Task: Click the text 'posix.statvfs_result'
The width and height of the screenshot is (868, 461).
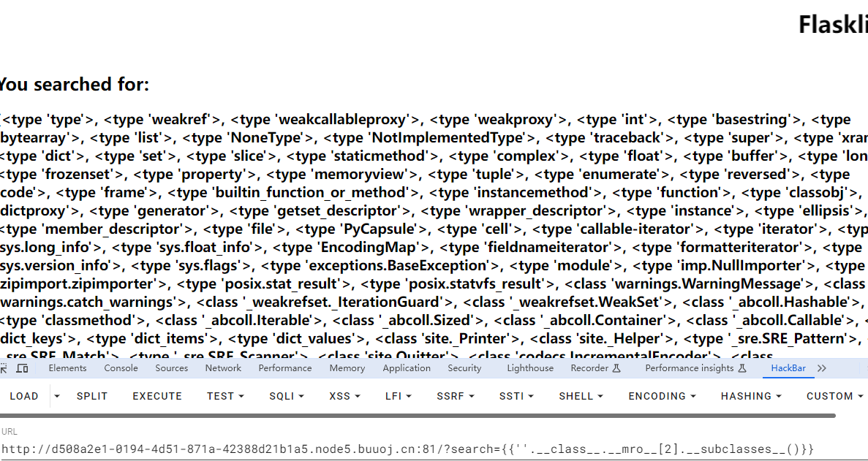Action: tap(475, 283)
